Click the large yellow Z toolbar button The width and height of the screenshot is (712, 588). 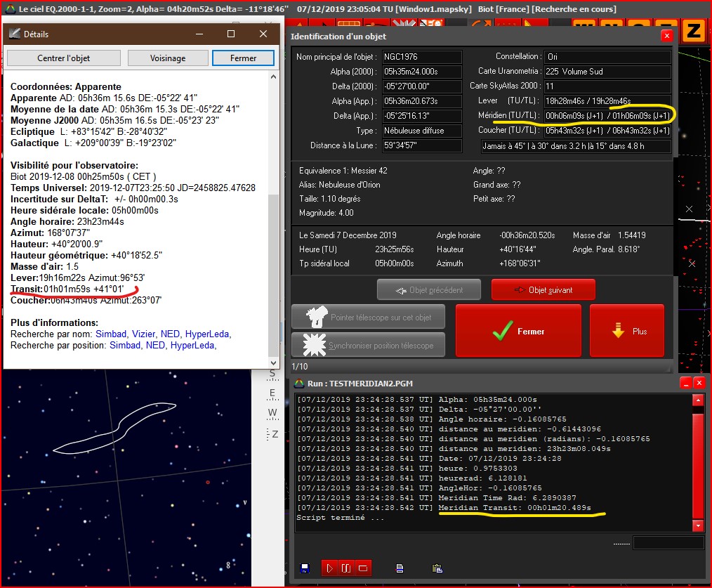coord(693,31)
